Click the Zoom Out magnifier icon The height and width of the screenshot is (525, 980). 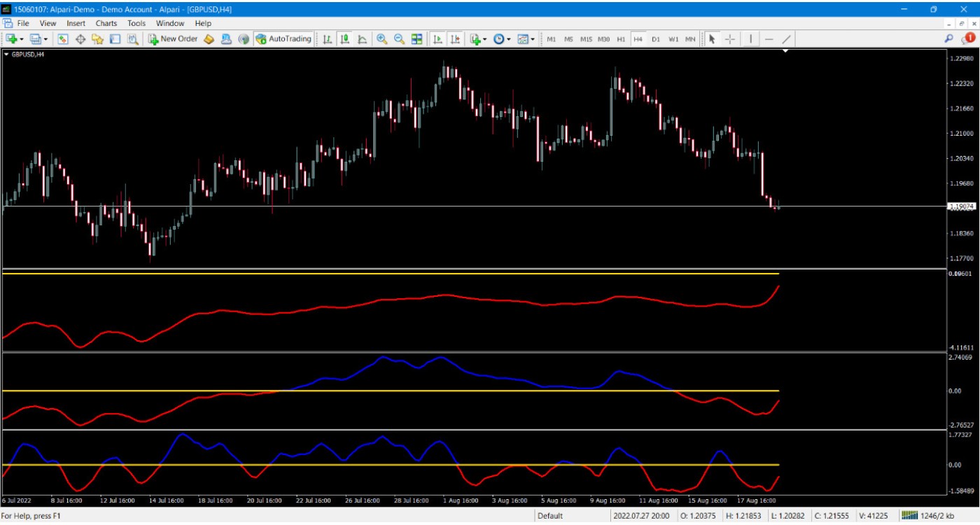399,39
